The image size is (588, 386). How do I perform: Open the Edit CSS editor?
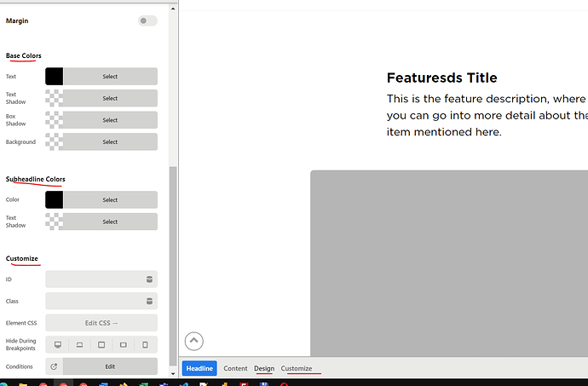[x=101, y=323]
